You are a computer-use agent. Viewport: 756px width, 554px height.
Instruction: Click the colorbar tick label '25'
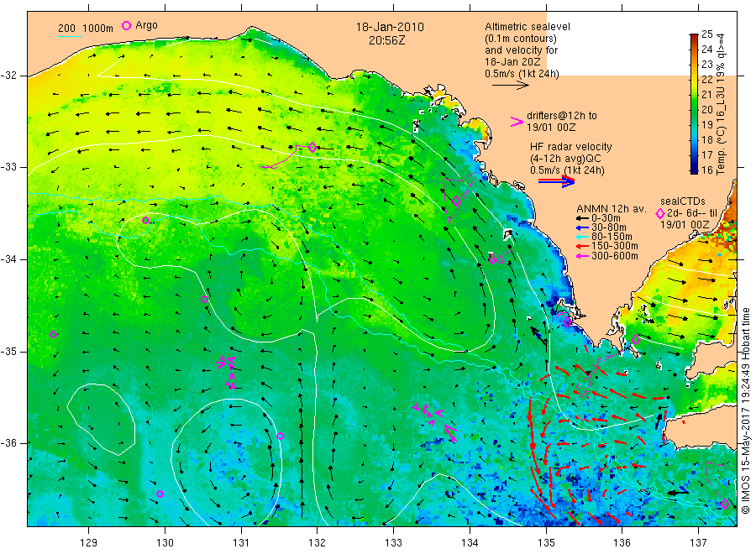click(x=706, y=34)
